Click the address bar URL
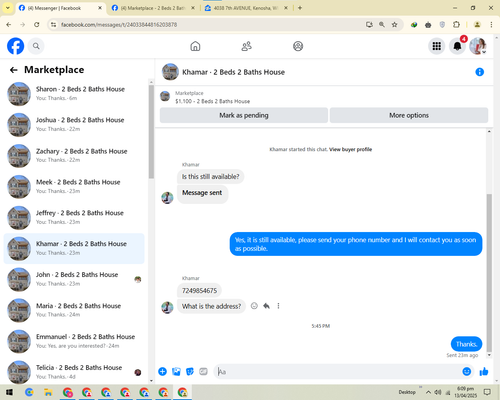 coord(119,25)
